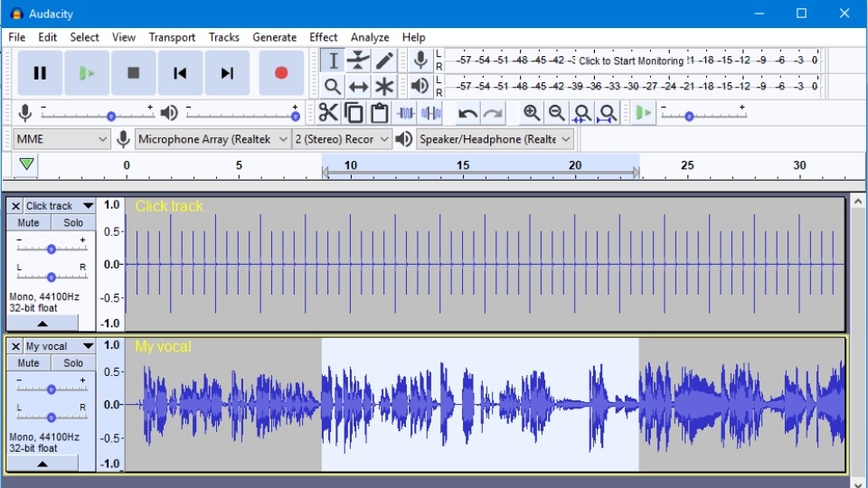This screenshot has width=868, height=488.
Task: Open the playback meter speaker icon
Action: tap(420, 87)
